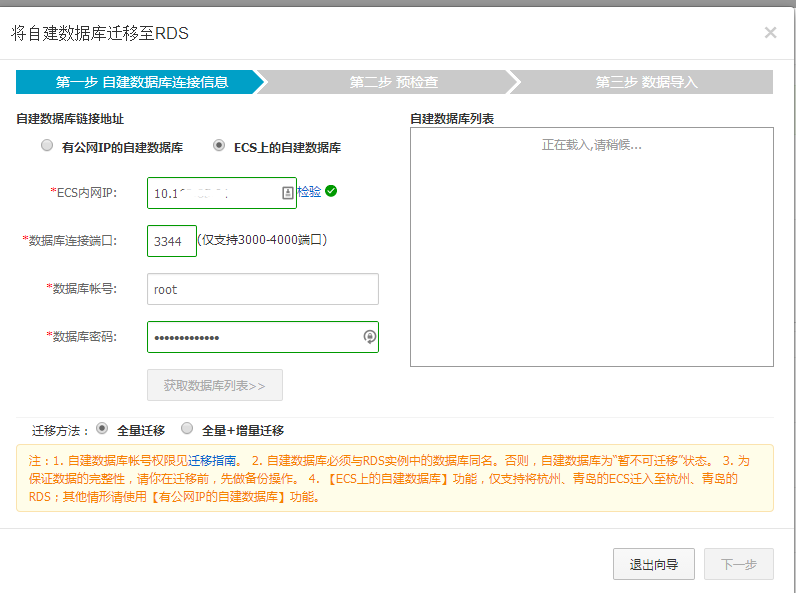This screenshot has width=796, height=593.
Task: Choose 全量+增量迁移 migration method
Action: coord(187,429)
